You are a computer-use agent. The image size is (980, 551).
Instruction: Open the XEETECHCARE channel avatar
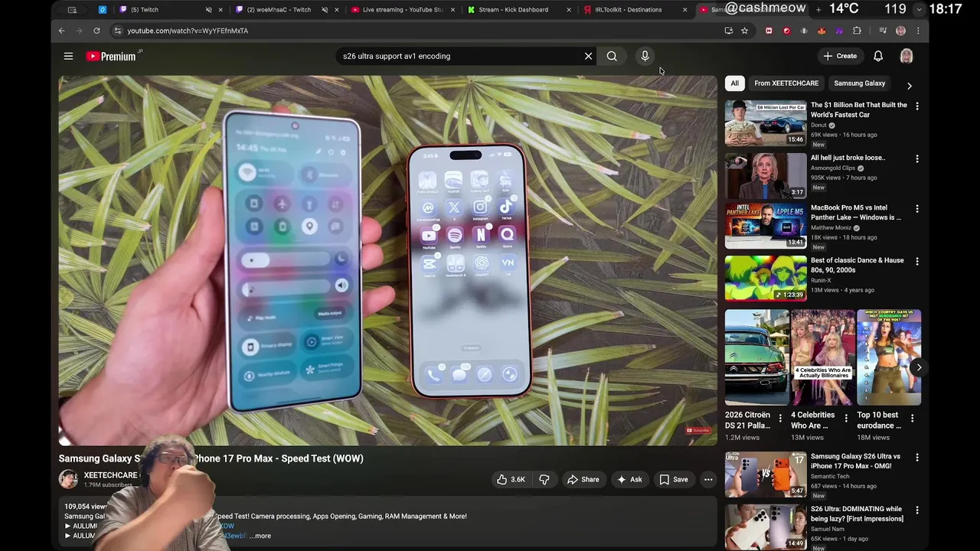coord(68,479)
